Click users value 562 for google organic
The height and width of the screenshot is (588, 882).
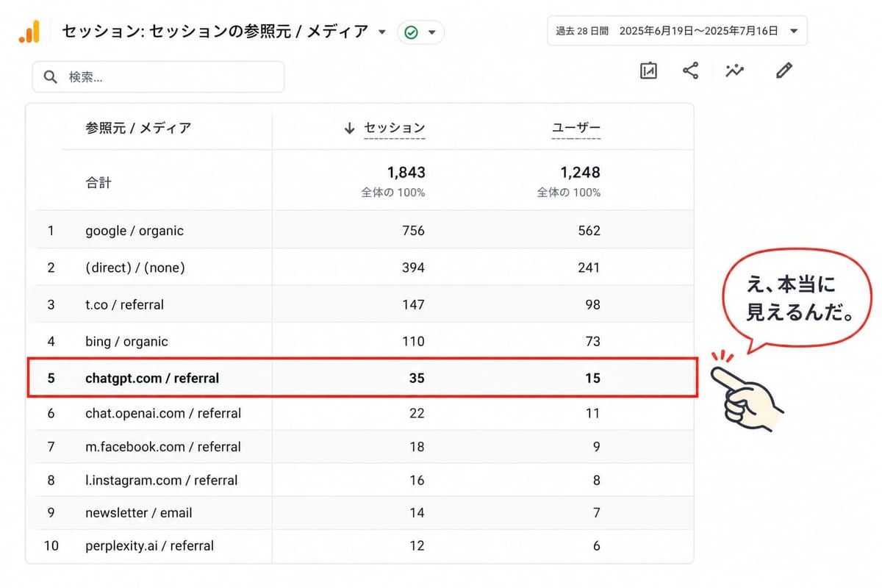pos(589,231)
